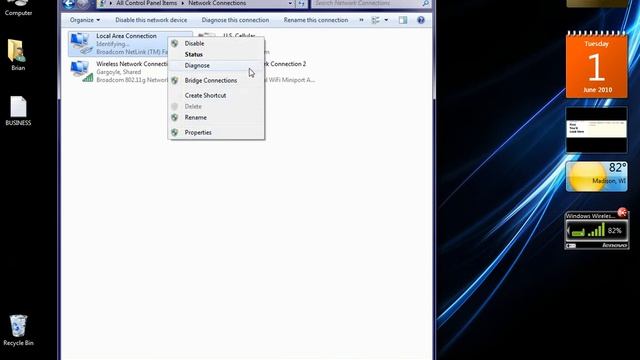Click the Lenovo wireless signal gadget
Viewport: 640px width, 360px height.
(x=597, y=231)
